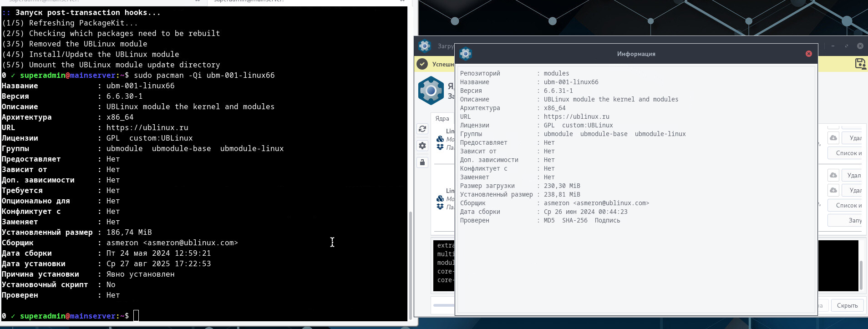Minimize the kernel manager main window
The width and height of the screenshot is (868, 329).
(x=833, y=46)
